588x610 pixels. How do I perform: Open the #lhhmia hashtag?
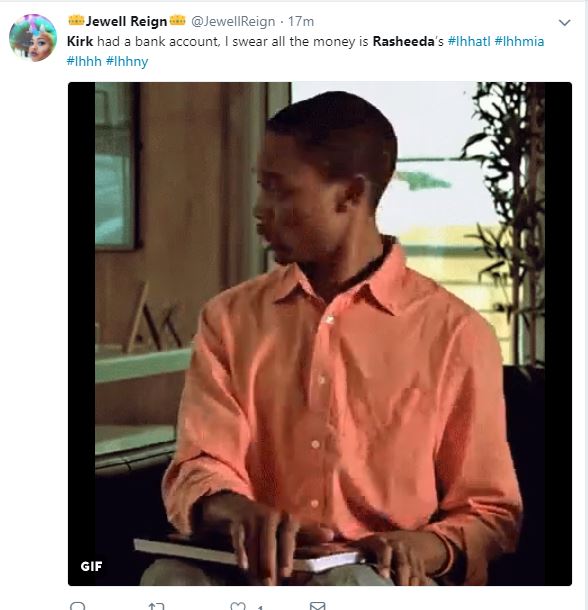coord(519,41)
